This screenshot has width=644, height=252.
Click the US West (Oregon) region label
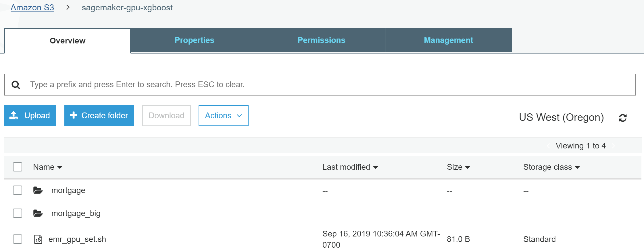point(562,117)
